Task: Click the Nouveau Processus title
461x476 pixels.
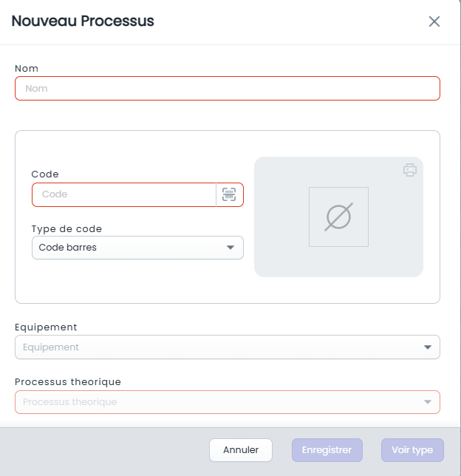Action: (83, 21)
